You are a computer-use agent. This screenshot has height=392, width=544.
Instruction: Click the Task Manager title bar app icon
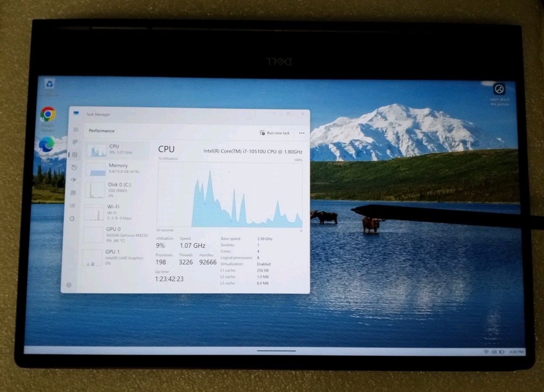(76, 113)
